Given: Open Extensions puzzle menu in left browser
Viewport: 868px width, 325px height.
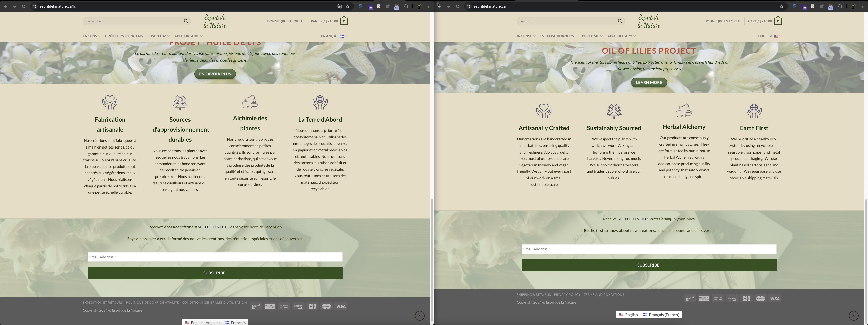Looking at the screenshot, I should tap(406, 6).
